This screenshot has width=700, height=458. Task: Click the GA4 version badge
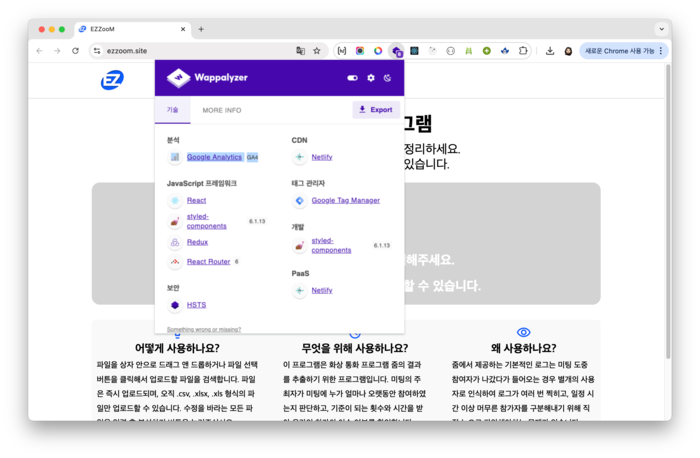click(x=252, y=157)
